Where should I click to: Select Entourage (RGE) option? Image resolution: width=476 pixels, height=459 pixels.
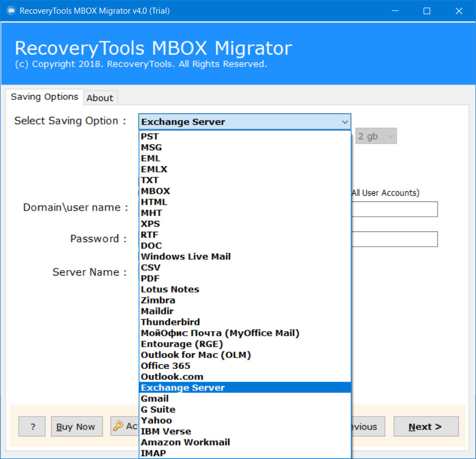[245, 344]
